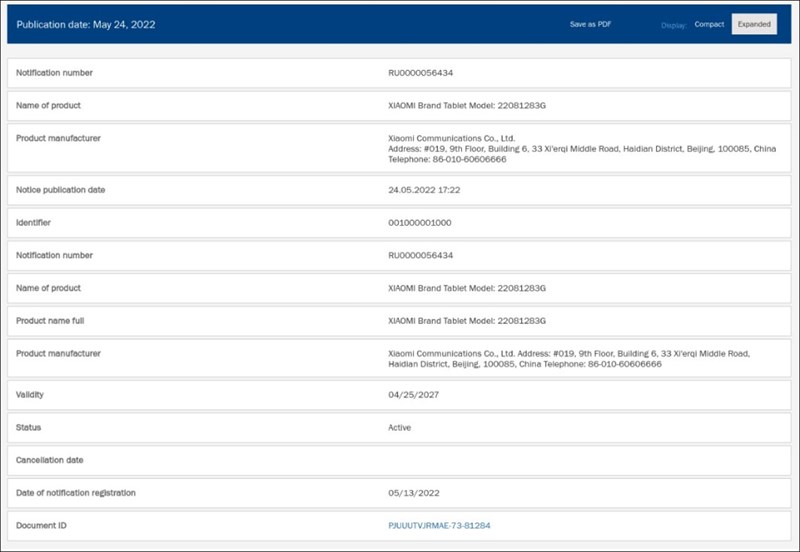Click the Status row label
The height and width of the screenshot is (552, 800).
(x=28, y=428)
